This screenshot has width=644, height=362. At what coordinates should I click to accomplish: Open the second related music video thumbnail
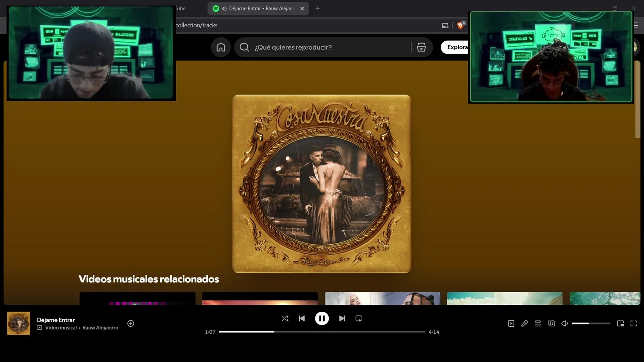click(x=260, y=298)
